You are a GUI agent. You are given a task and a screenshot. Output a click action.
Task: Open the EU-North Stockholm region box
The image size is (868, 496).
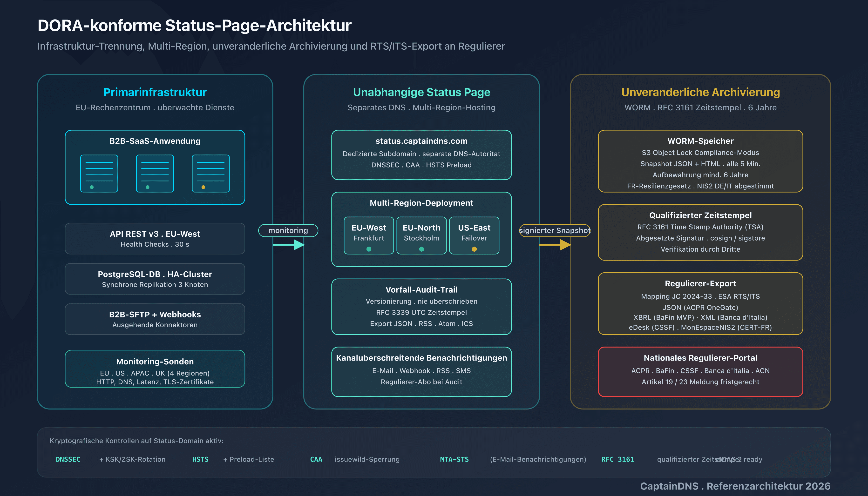click(x=421, y=235)
